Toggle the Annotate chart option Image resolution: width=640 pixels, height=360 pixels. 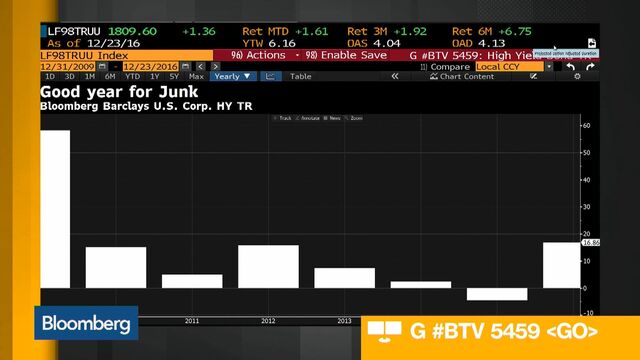tap(308, 118)
